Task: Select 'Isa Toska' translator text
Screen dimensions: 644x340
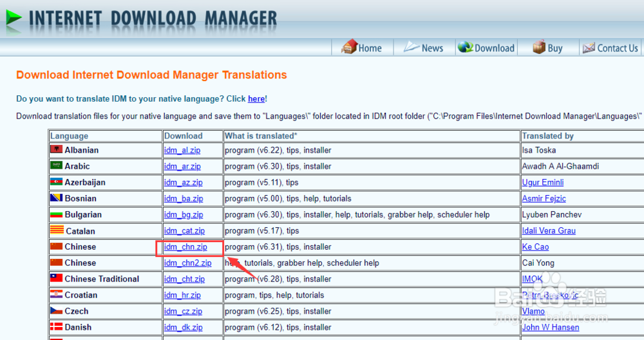Action: tap(539, 150)
